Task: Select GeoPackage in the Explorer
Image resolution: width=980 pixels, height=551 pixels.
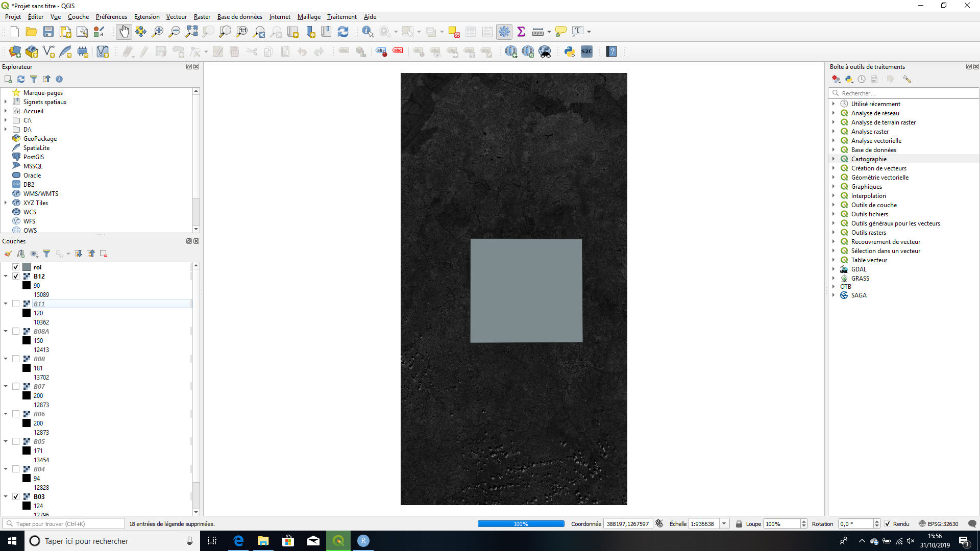Action: click(40, 139)
